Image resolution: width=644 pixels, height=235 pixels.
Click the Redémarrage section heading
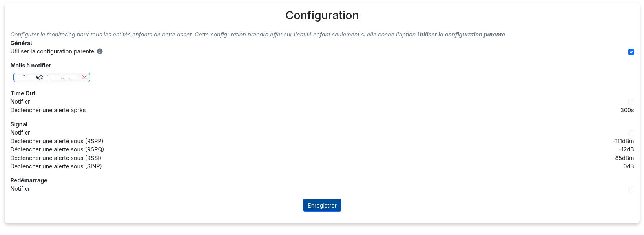coord(29,180)
